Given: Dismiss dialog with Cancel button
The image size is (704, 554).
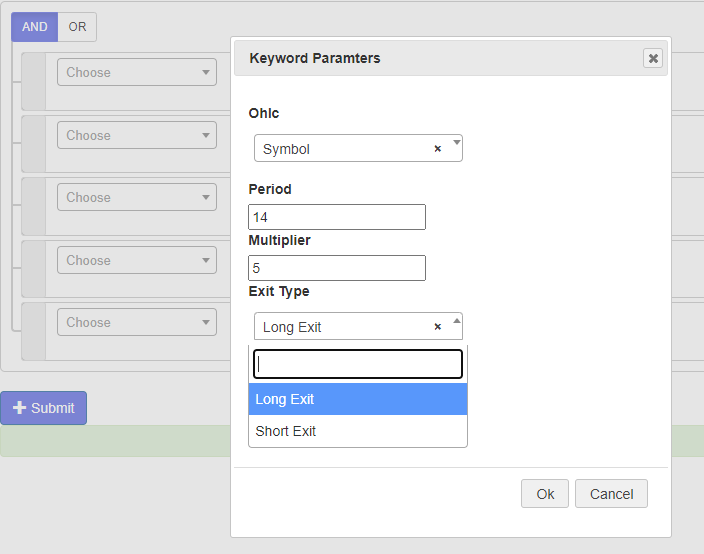Looking at the screenshot, I should click(611, 494).
